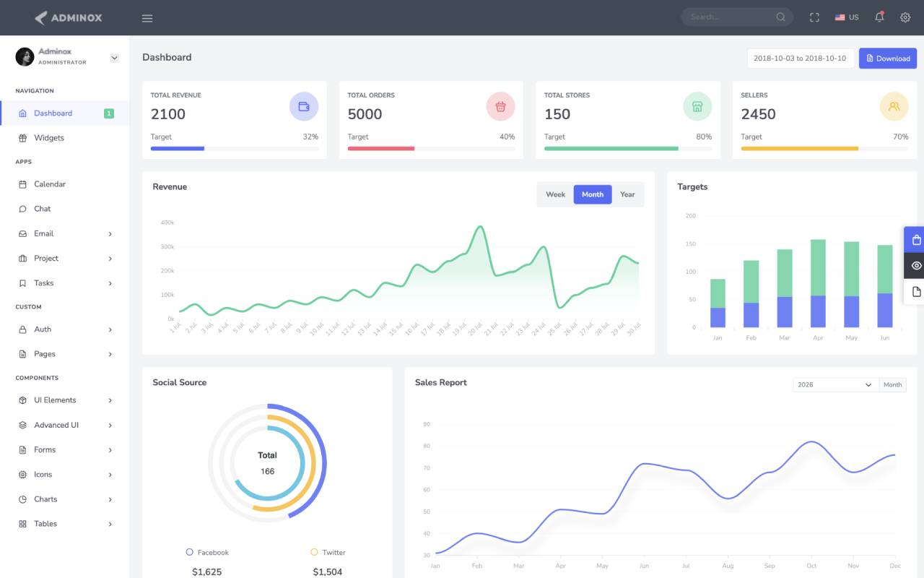Click the Total Stores green progress bar
The height and width of the screenshot is (578, 924).
click(611, 148)
